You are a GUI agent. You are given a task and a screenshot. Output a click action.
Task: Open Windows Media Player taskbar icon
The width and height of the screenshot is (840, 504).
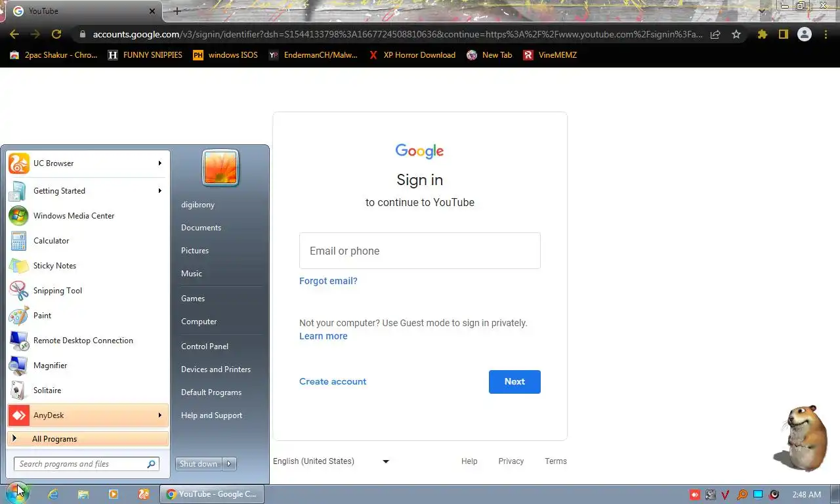click(114, 494)
